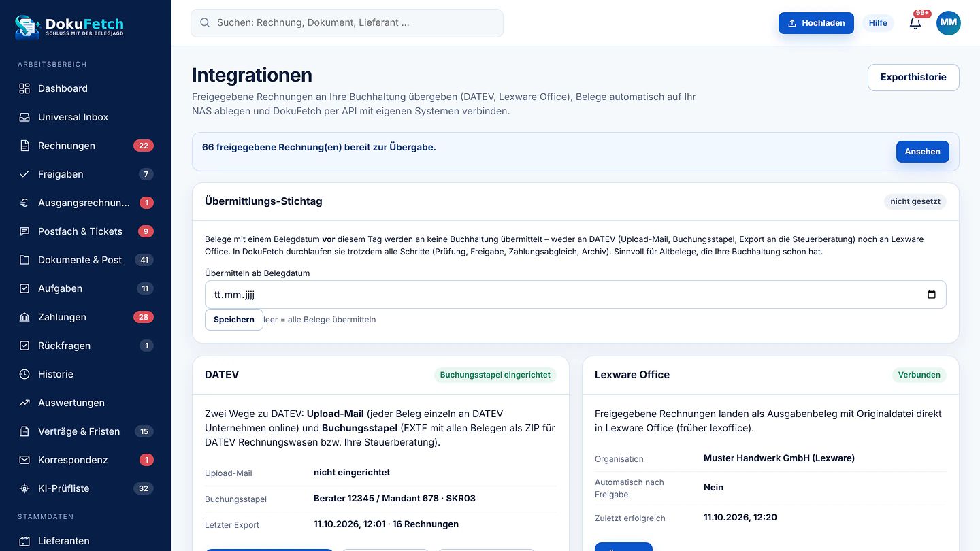Image resolution: width=980 pixels, height=551 pixels.
Task: Open notifications via the bell icon
Action: click(x=915, y=23)
